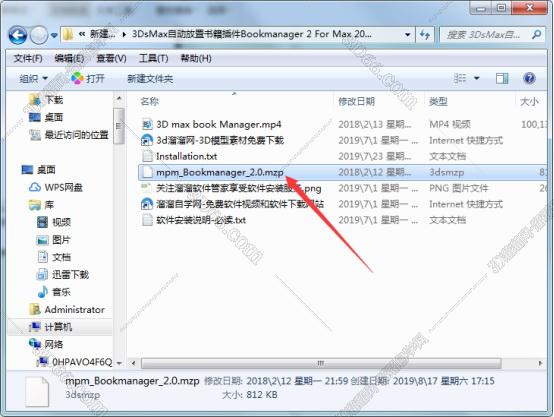The width and height of the screenshot is (554, 417).
Task: Sort by the 类型 column header
Action: (438, 102)
